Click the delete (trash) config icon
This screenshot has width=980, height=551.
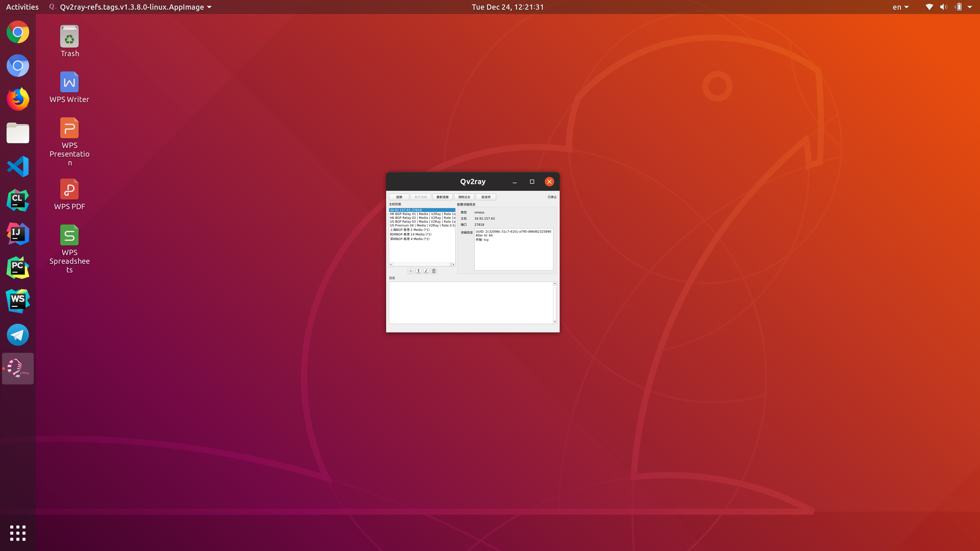[434, 271]
